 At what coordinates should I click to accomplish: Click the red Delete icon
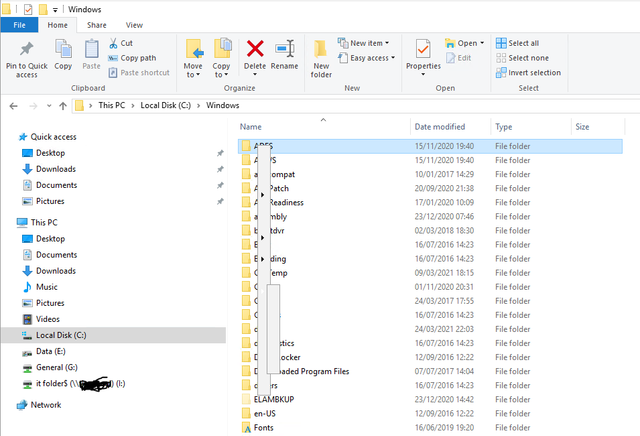pos(255,49)
